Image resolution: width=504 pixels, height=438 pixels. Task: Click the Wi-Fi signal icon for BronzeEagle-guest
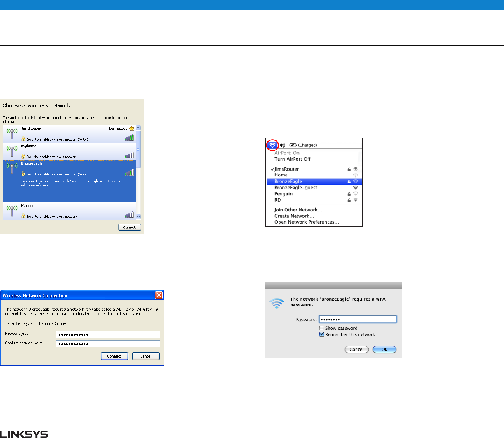356,188
